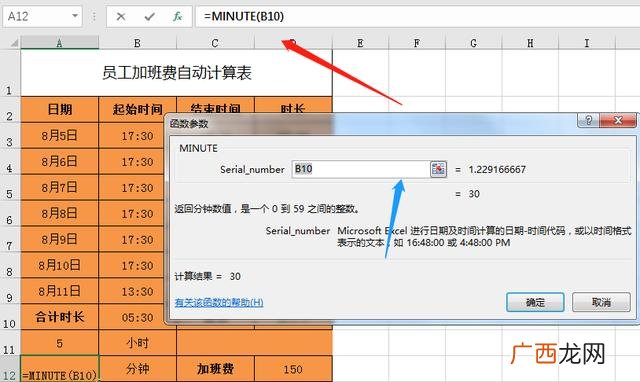Screen dimensions: 640x382
Task: Select column C header
Action: 215,43
